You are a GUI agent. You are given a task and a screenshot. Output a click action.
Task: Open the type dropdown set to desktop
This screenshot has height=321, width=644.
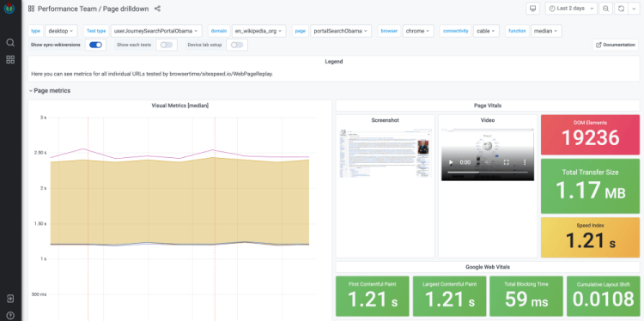(x=61, y=31)
